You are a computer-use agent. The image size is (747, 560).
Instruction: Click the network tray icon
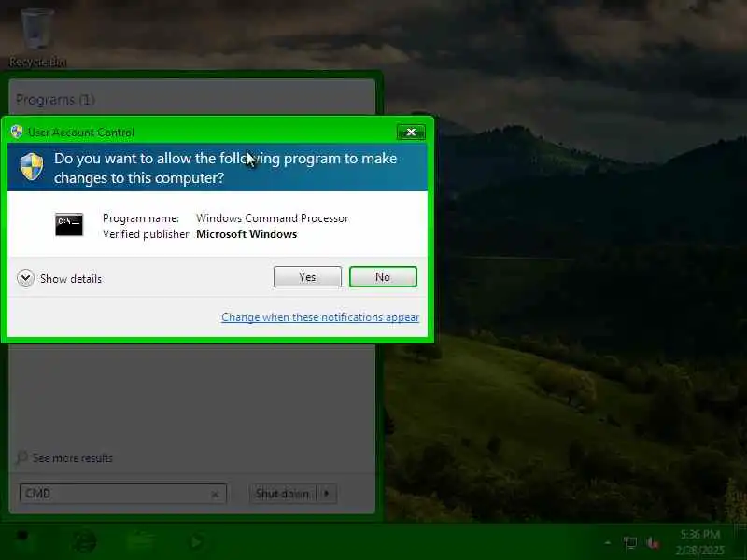[x=630, y=542]
